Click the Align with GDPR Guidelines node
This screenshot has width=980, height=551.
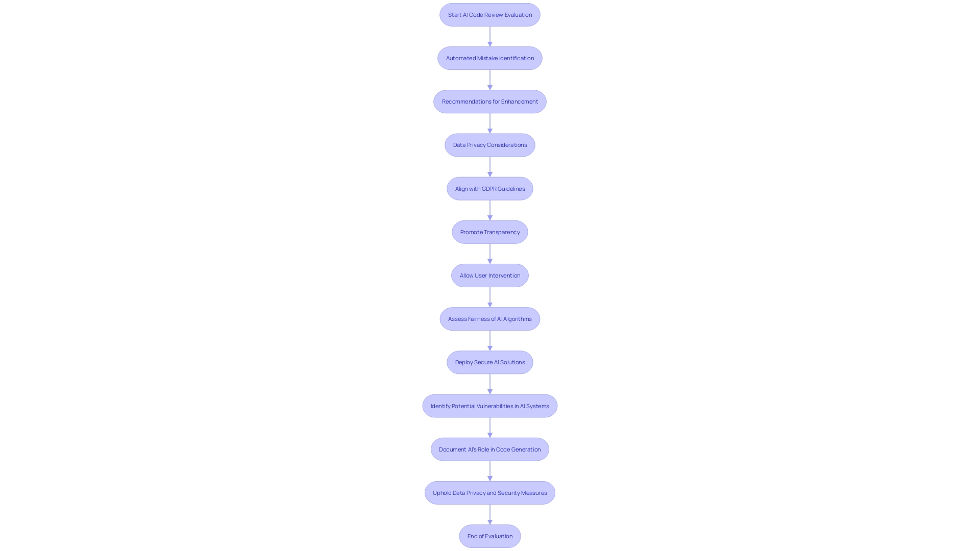coord(489,188)
